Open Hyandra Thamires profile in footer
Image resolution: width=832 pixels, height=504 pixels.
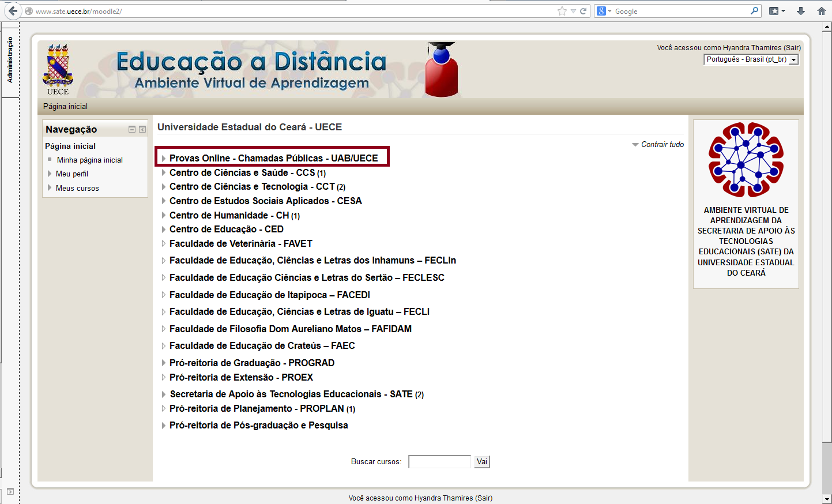(443, 498)
